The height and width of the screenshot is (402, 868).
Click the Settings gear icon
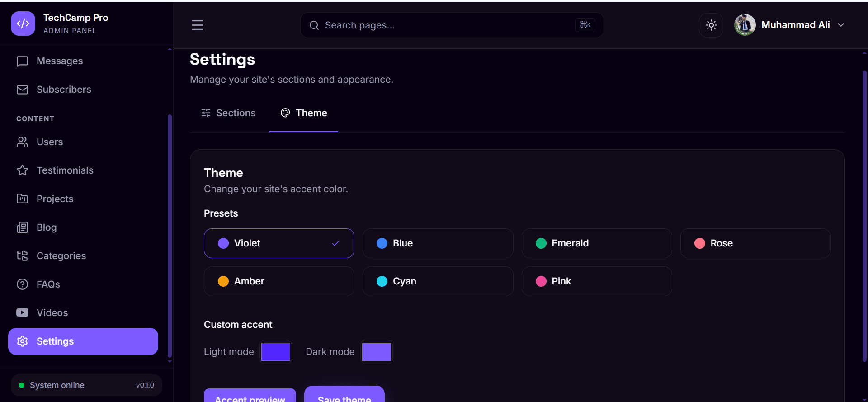coord(22,341)
